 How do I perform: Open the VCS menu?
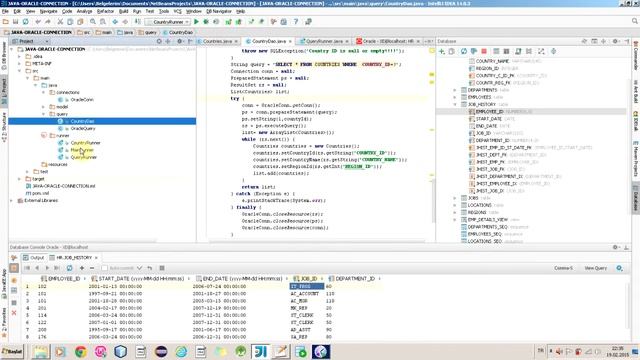click(x=178, y=11)
